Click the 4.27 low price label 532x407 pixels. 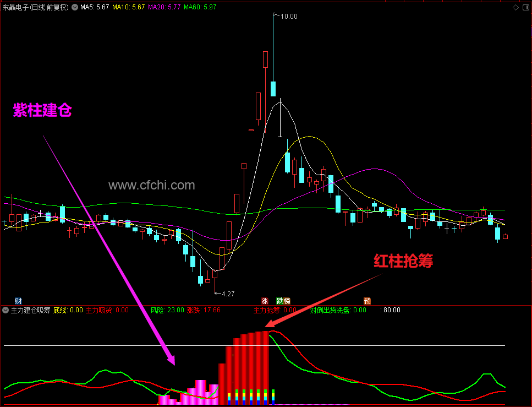[228, 294]
